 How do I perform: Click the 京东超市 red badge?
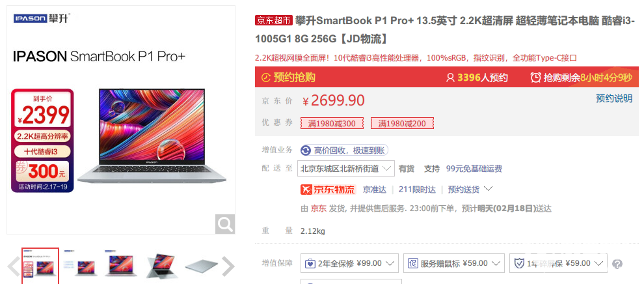point(273,21)
